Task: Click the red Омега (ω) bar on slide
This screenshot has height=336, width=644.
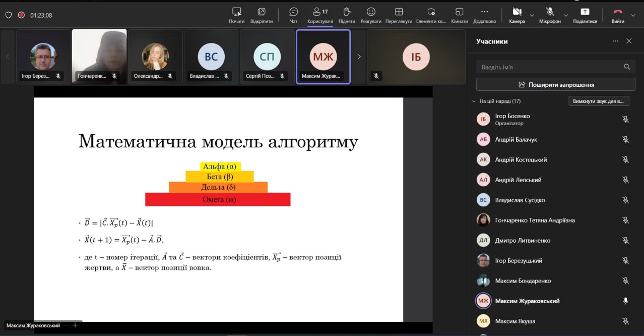Action: pyautogui.click(x=218, y=199)
